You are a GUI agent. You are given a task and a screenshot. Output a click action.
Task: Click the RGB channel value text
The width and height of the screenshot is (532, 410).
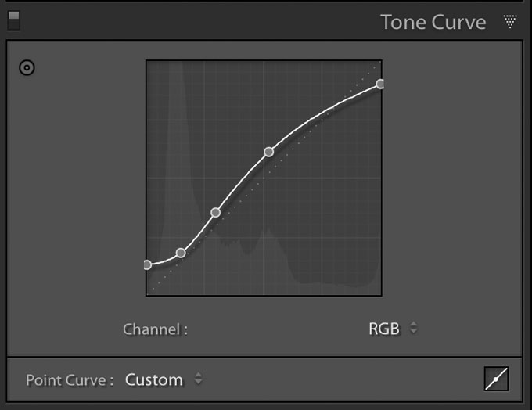[x=384, y=329]
